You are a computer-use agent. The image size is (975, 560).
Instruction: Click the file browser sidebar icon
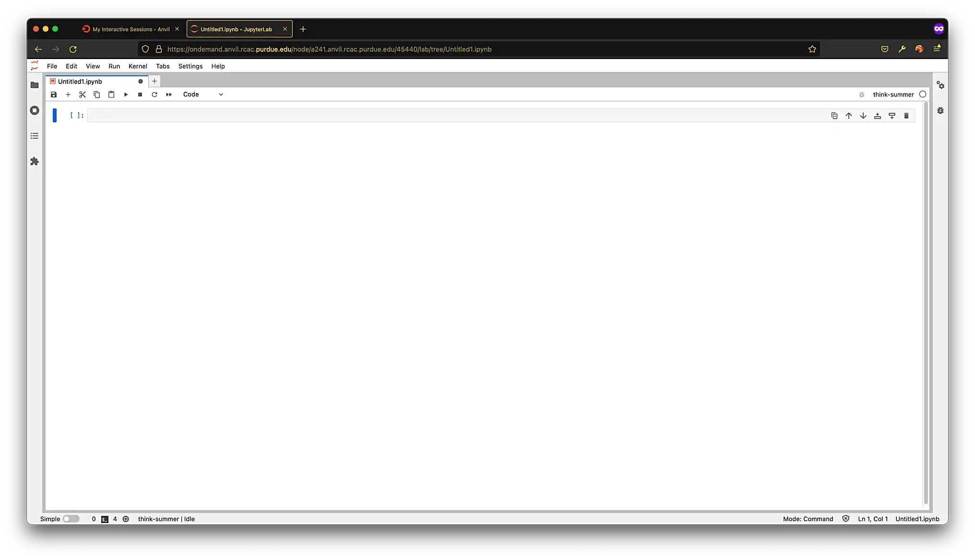tap(34, 84)
